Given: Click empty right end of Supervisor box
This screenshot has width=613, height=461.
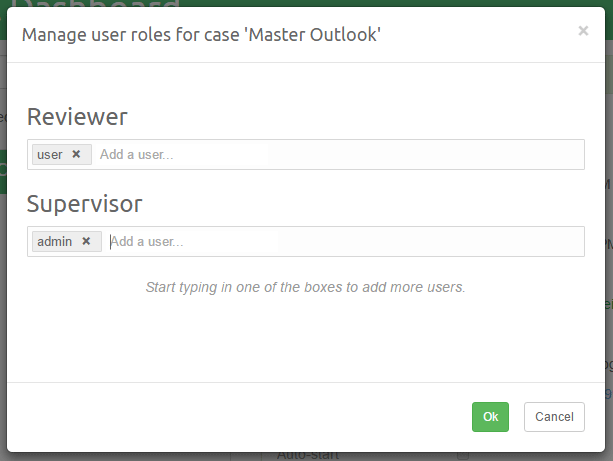Looking at the screenshot, I should pyautogui.click(x=520, y=242).
